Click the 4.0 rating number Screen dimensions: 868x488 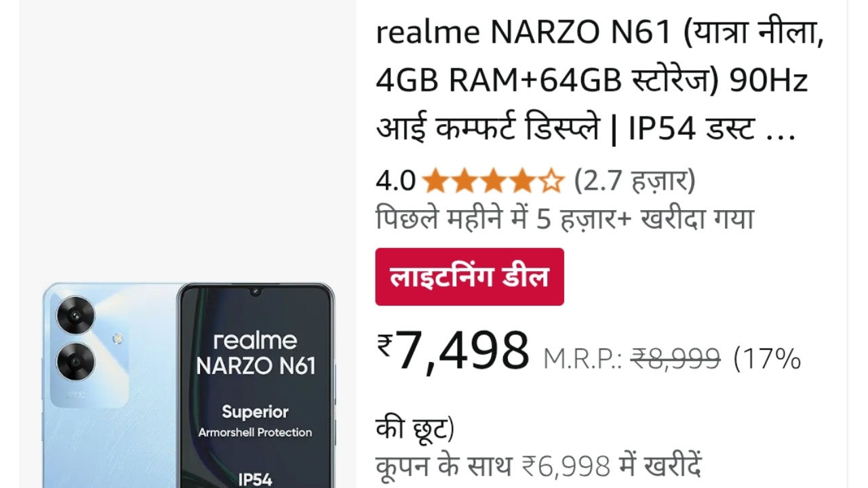395,182
